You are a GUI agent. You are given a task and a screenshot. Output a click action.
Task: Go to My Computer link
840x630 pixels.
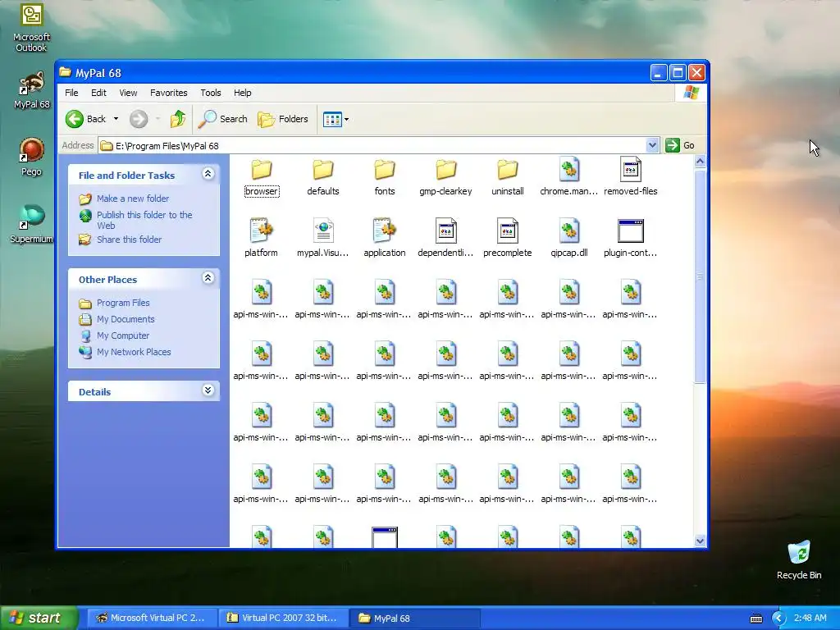point(123,336)
